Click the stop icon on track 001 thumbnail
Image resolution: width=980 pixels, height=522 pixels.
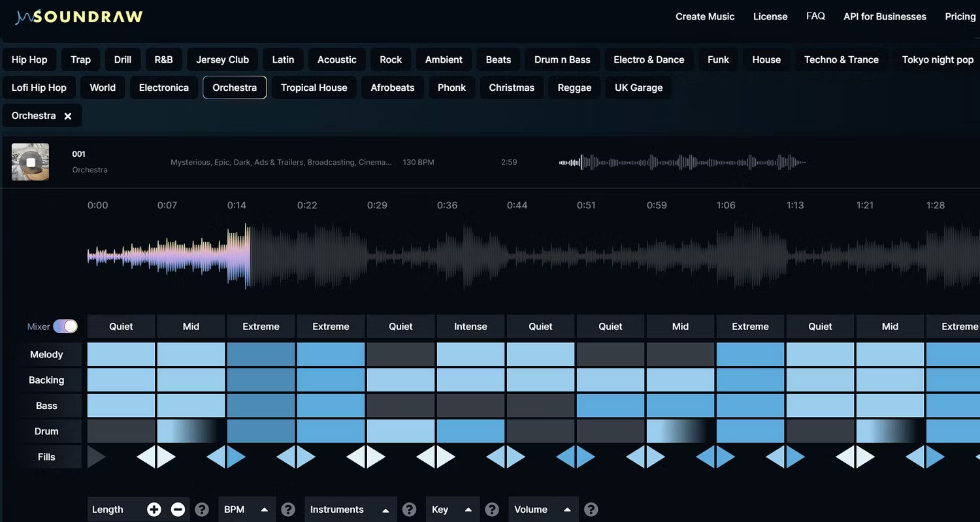point(29,162)
